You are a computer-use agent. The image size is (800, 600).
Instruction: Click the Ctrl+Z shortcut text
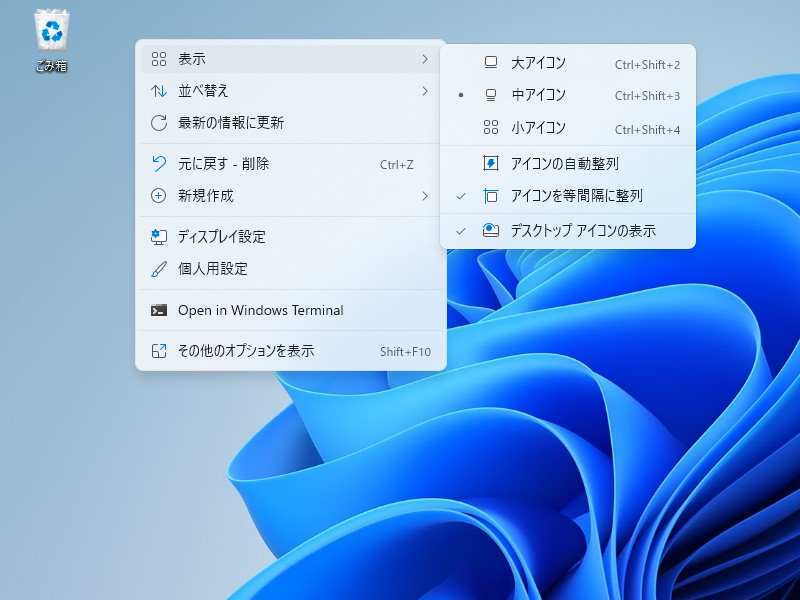point(396,165)
